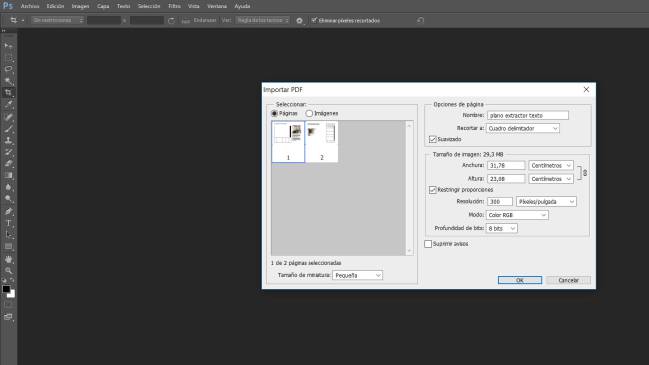
Task: Open the Recortar a dropdown
Action: pos(523,129)
